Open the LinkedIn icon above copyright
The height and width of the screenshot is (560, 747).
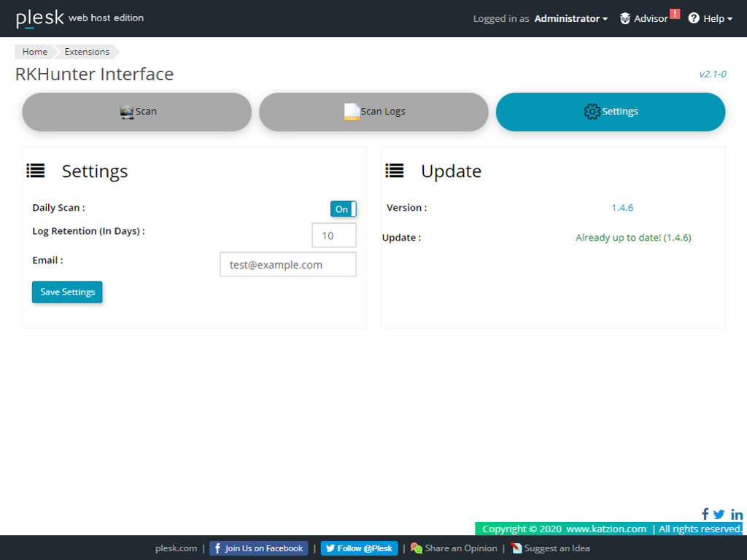(737, 514)
